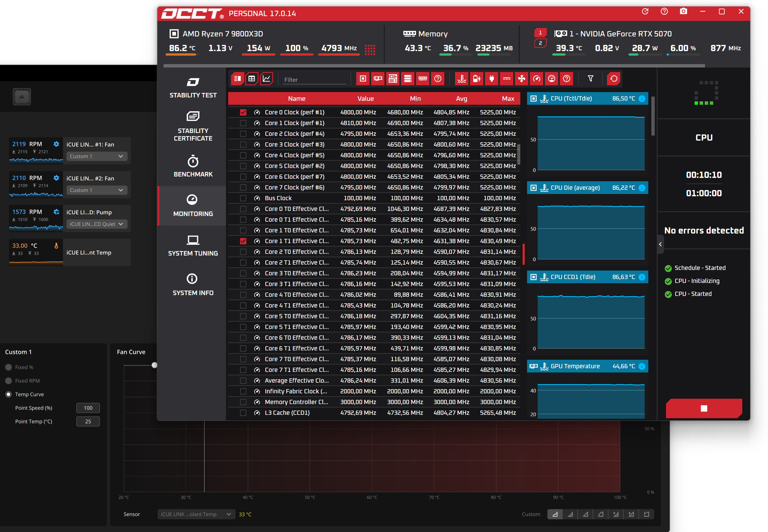This screenshot has height=532, width=768.
Task: Select the Temp Curve radio button
Action: (9, 394)
